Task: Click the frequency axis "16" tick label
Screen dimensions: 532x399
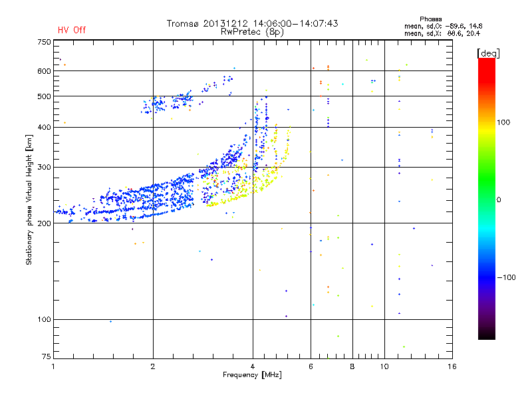Action: coord(452,366)
